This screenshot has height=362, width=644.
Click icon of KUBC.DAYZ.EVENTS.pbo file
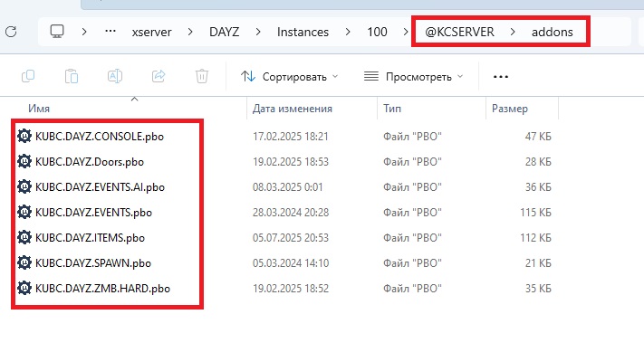click(x=24, y=212)
